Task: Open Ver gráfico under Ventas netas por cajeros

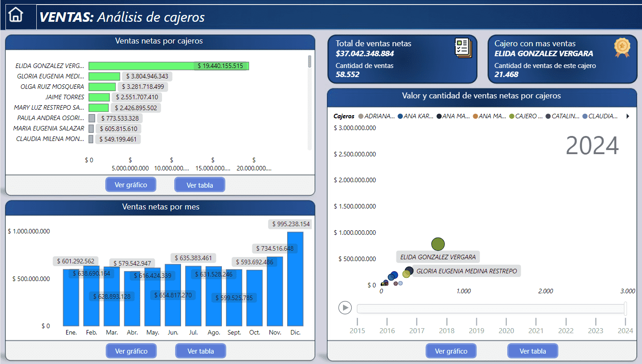Action: (x=131, y=184)
